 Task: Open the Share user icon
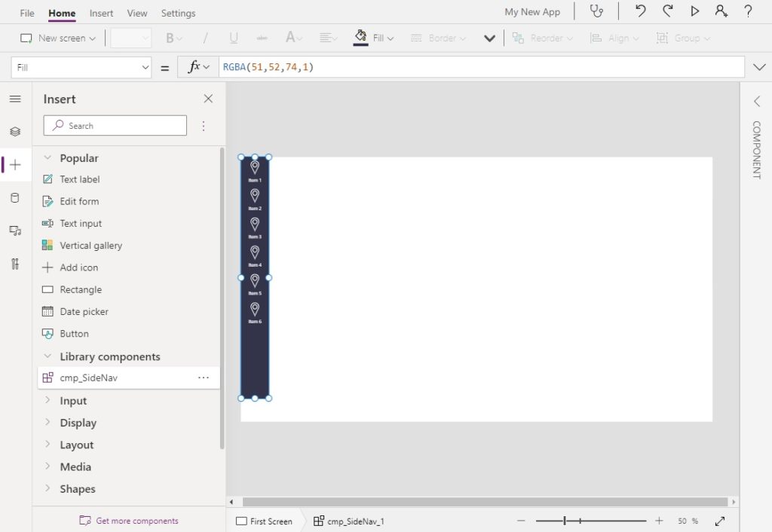(x=721, y=11)
